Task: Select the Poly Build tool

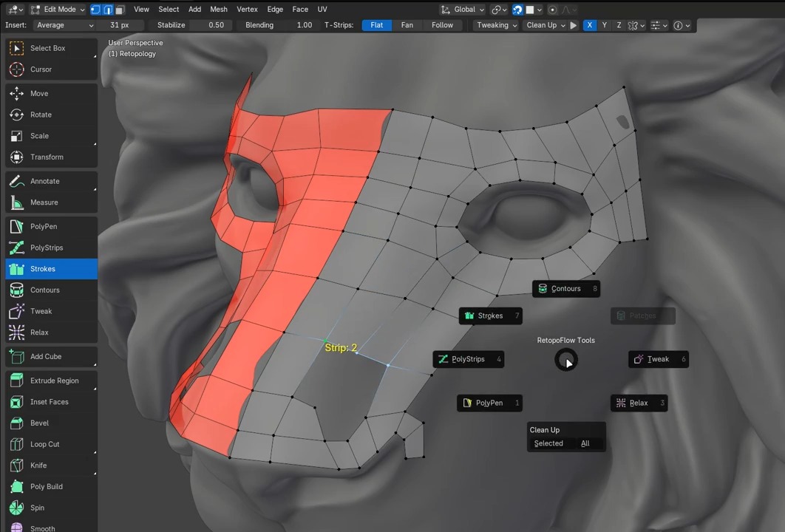Action: point(52,486)
